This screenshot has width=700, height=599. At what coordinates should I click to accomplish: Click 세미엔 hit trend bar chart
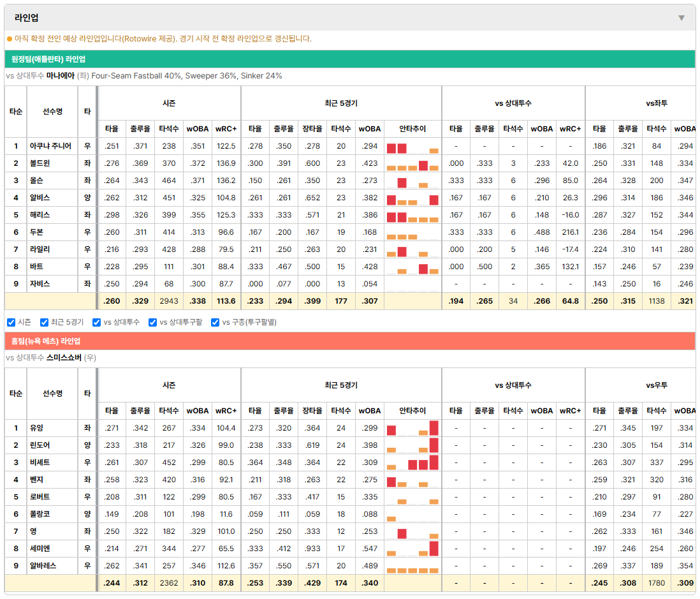pos(412,549)
